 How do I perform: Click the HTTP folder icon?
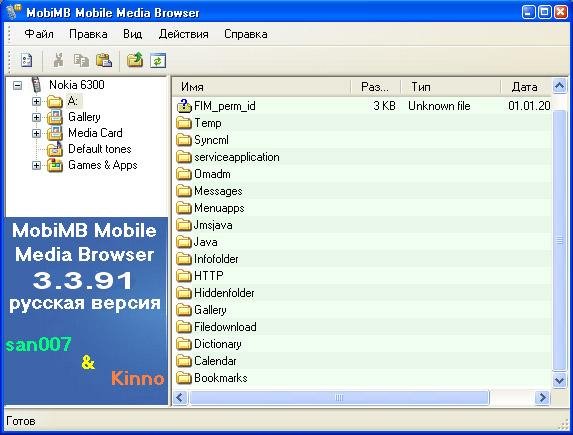[184, 276]
